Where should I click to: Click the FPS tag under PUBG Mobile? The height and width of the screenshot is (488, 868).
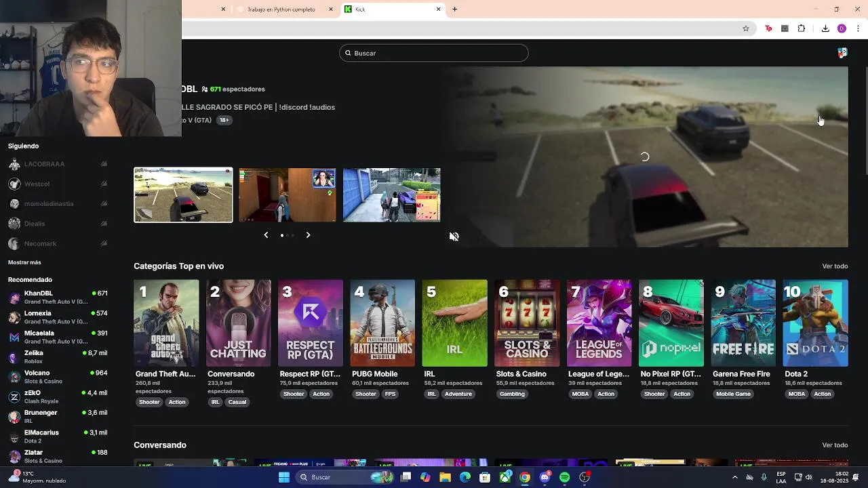[x=390, y=394]
